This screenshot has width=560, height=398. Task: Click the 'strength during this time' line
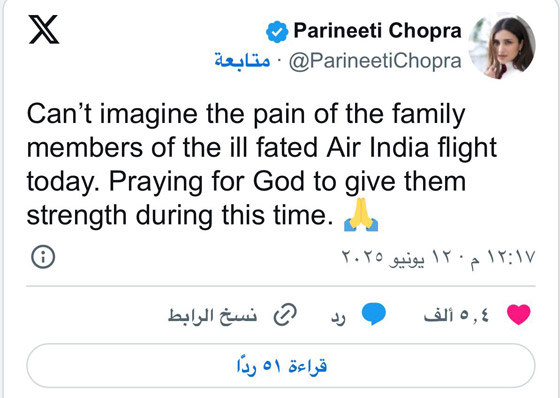[180, 216]
